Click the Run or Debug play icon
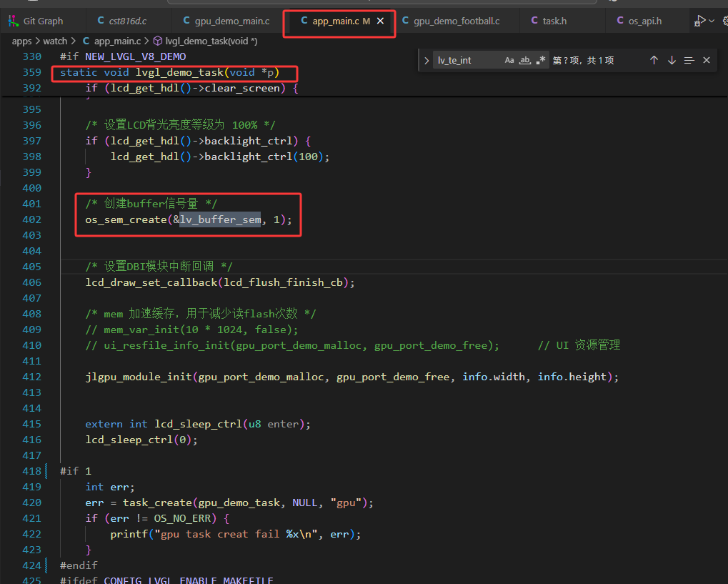The width and height of the screenshot is (728, 584). point(699,21)
